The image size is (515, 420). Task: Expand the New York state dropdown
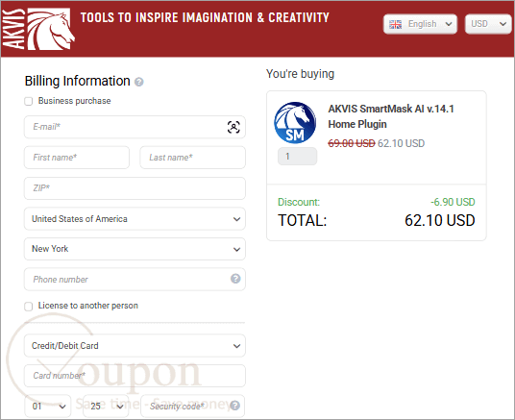pyautogui.click(x=135, y=249)
